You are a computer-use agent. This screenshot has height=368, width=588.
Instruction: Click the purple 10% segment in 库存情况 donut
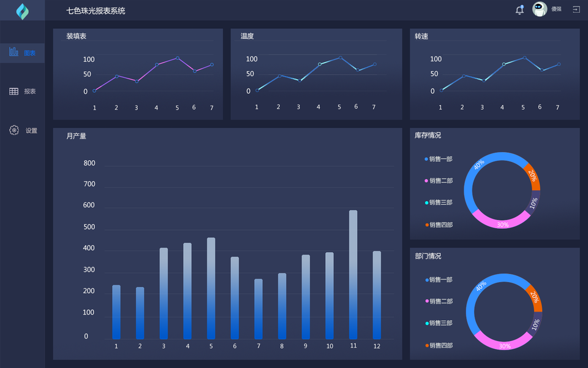[534, 203]
